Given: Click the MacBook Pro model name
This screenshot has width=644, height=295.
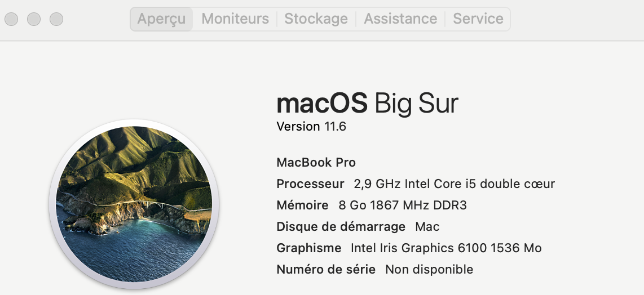Looking at the screenshot, I should pos(316,163).
